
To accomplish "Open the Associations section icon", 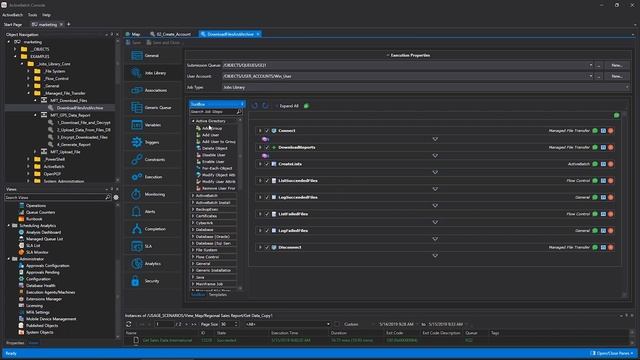I will coord(137,90).
